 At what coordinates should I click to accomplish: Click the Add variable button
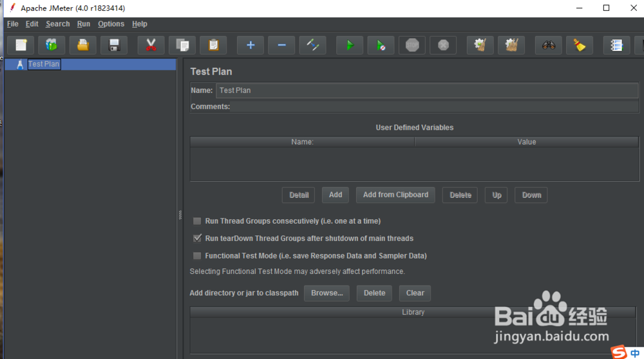pos(335,195)
